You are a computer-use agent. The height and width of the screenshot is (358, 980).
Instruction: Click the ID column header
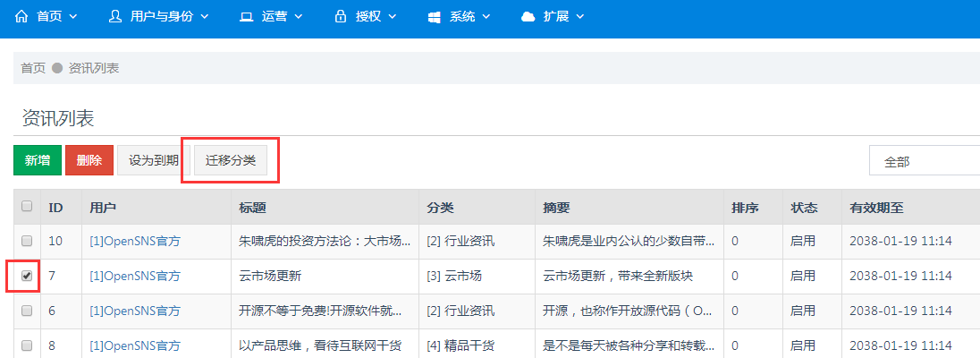[x=55, y=208]
